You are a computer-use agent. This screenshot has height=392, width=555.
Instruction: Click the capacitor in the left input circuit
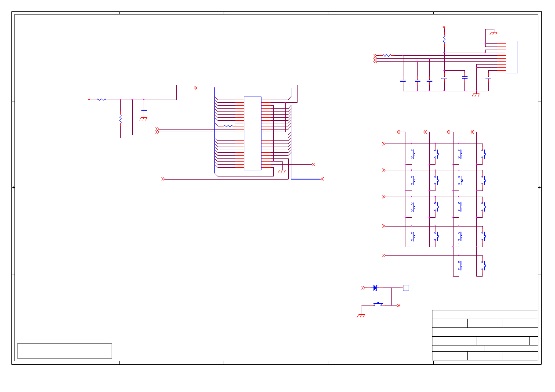point(144,109)
